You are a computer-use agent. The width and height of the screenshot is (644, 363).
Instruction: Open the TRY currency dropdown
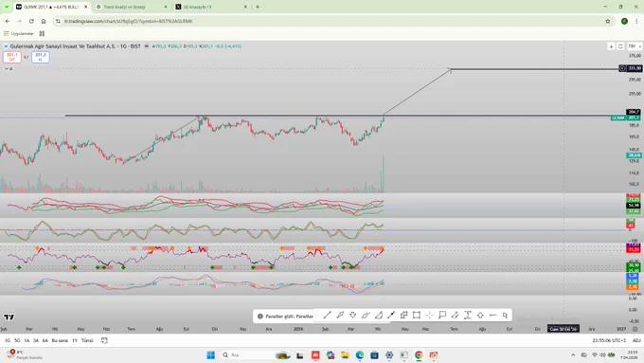click(635, 46)
